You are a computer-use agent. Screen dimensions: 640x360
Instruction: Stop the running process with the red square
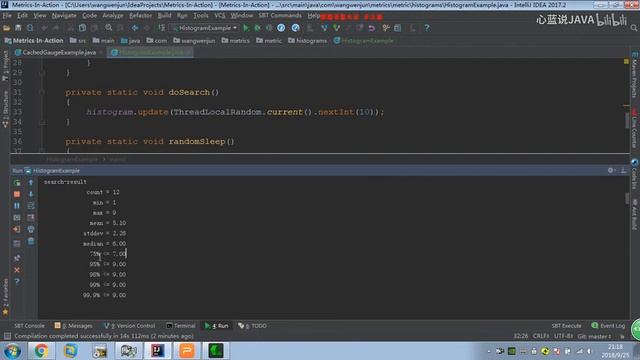17,194
